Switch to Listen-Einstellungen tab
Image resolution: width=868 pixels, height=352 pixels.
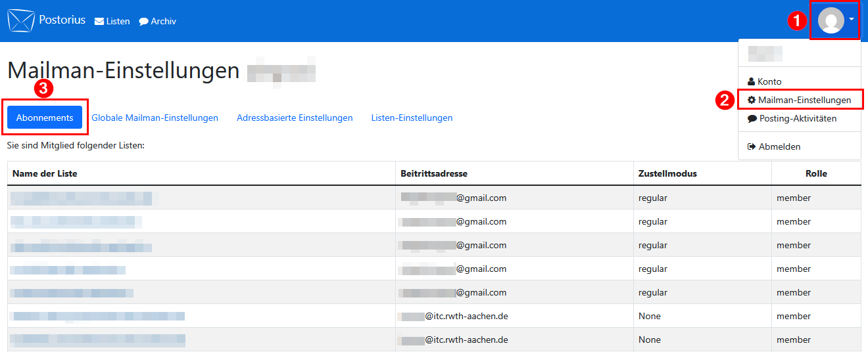(412, 118)
